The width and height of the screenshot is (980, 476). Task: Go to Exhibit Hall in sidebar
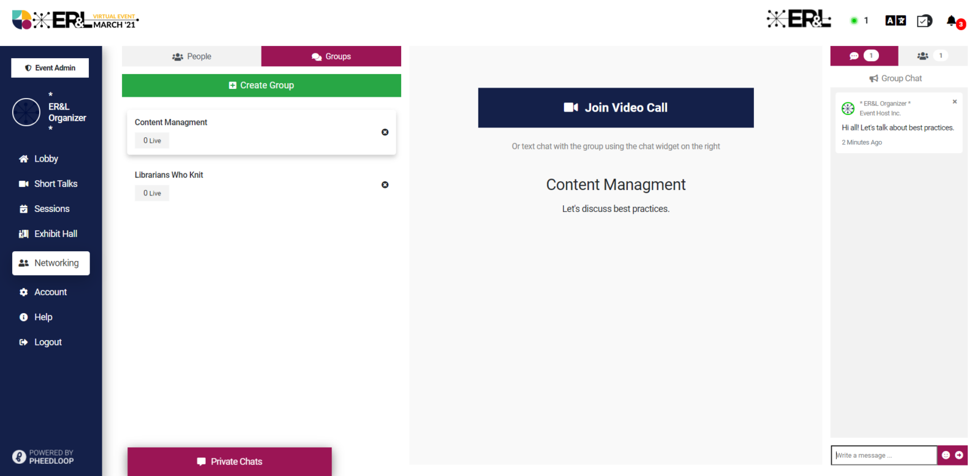coord(55,234)
